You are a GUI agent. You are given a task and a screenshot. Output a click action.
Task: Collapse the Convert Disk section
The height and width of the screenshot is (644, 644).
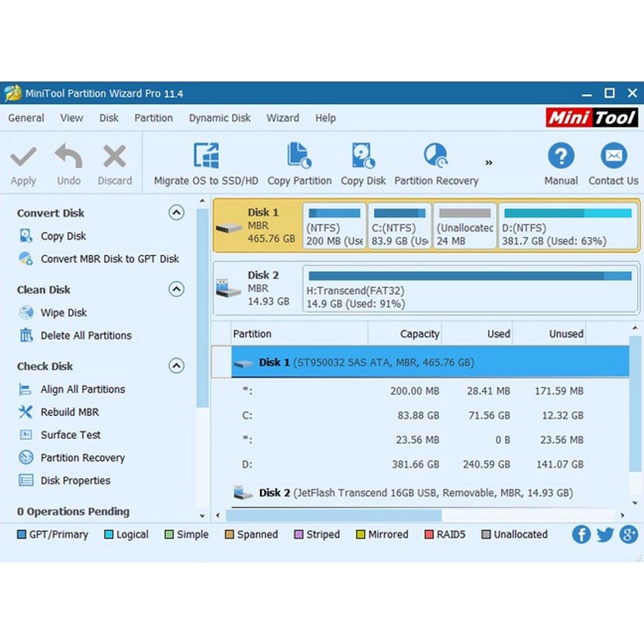176,213
